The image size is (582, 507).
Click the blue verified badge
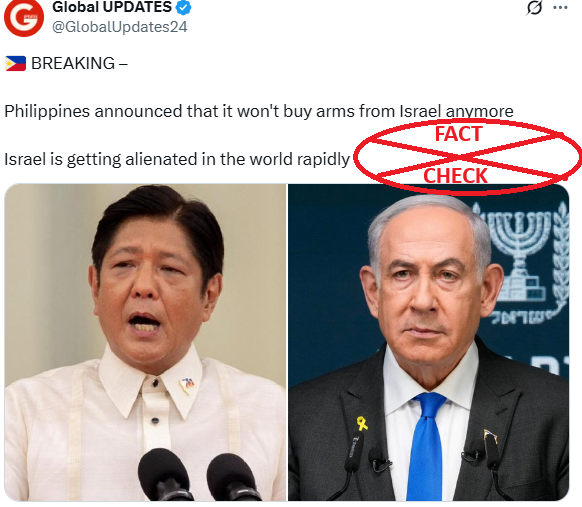(x=183, y=7)
